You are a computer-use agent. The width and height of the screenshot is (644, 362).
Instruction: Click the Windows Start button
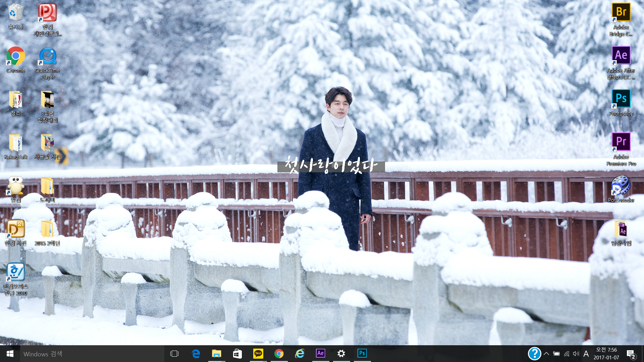click(10, 354)
